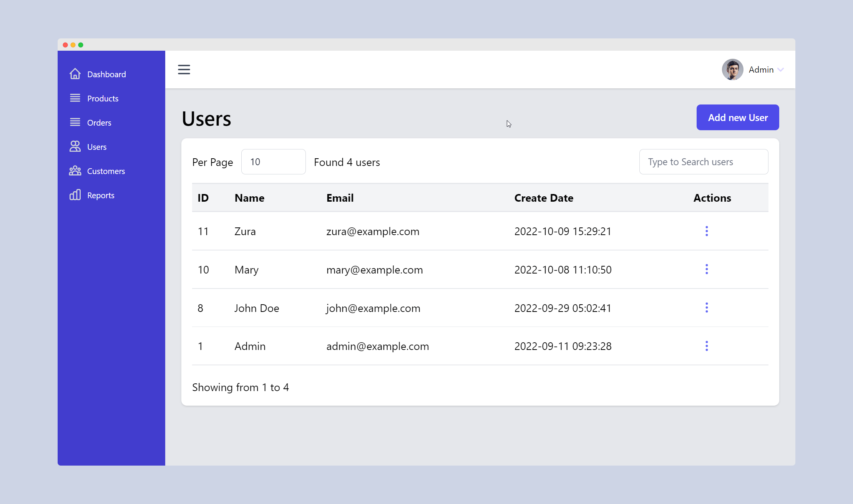The image size is (853, 504).
Task: Click mary@example.com email cell
Action: [x=375, y=270]
